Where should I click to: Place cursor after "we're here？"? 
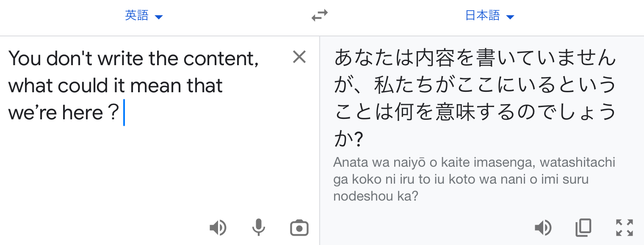coord(123,113)
